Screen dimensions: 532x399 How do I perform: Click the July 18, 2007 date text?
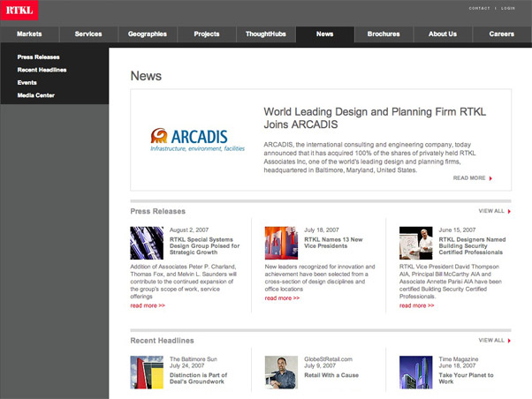[x=322, y=230]
